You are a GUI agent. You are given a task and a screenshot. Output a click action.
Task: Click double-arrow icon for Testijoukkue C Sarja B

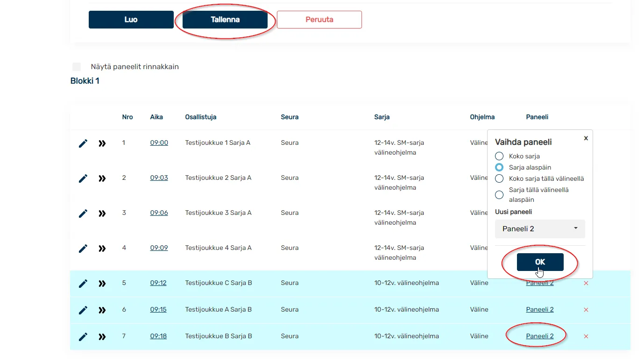[x=102, y=284]
